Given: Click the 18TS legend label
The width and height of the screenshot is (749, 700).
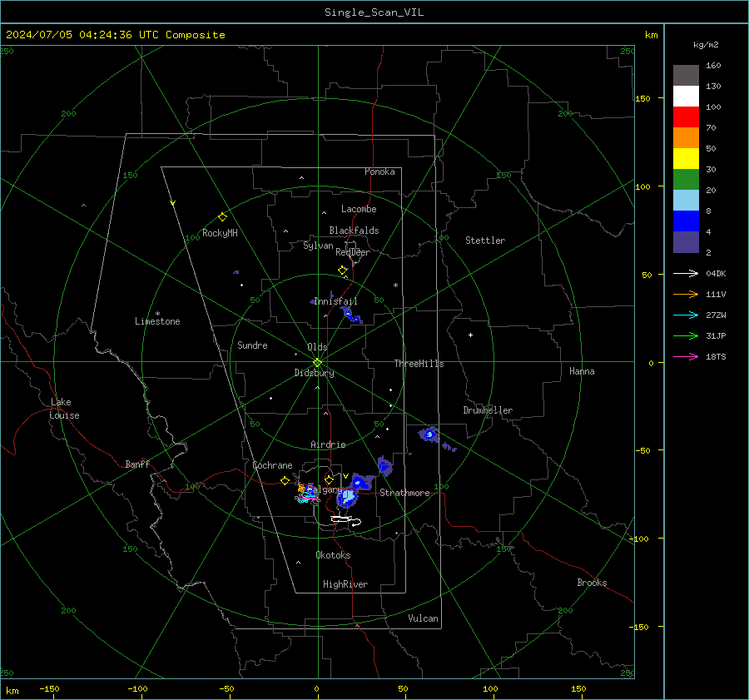Looking at the screenshot, I should (x=716, y=357).
